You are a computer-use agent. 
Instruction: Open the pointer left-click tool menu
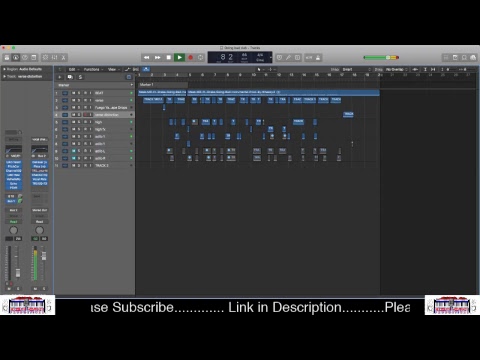tap(260, 69)
